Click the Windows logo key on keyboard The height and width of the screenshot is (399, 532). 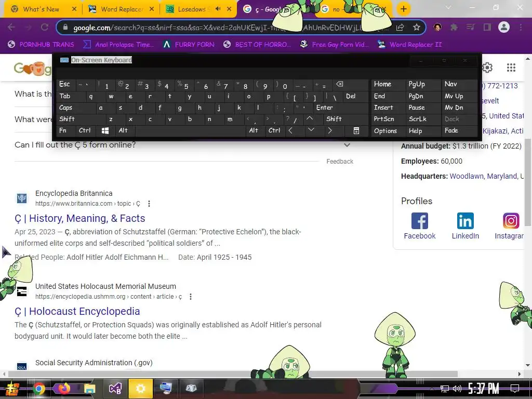click(x=105, y=130)
